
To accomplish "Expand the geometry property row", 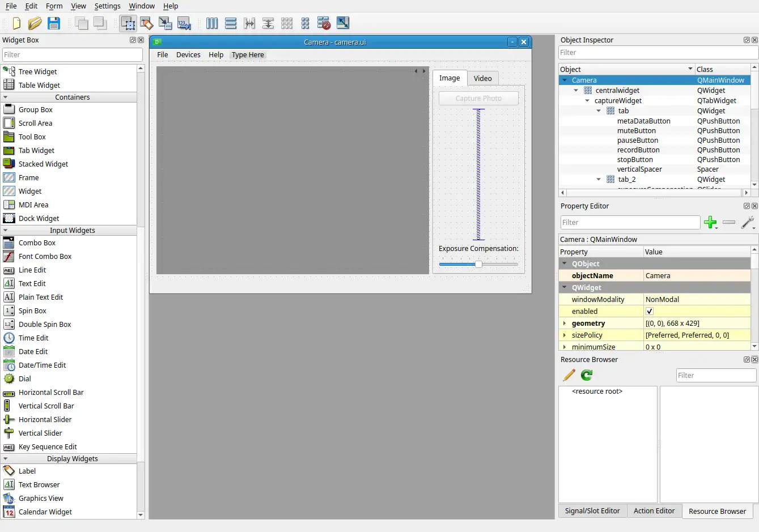I will click(565, 324).
